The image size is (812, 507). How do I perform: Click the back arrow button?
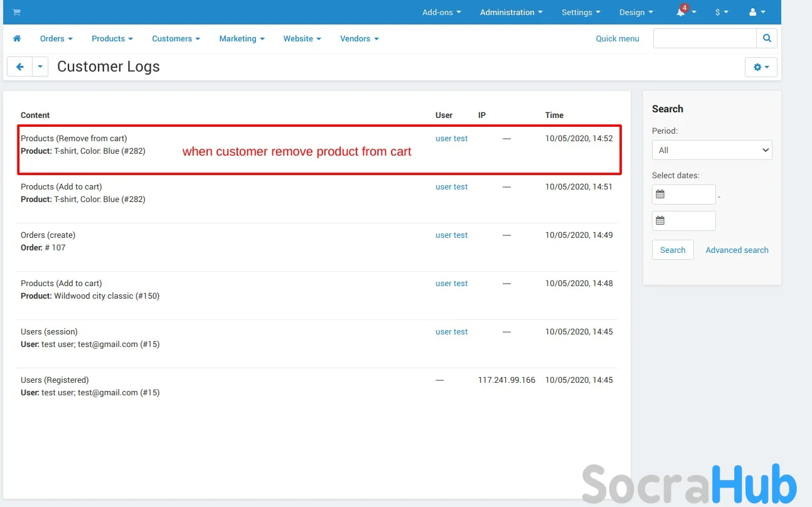pyautogui.click(x=20, y=67)
